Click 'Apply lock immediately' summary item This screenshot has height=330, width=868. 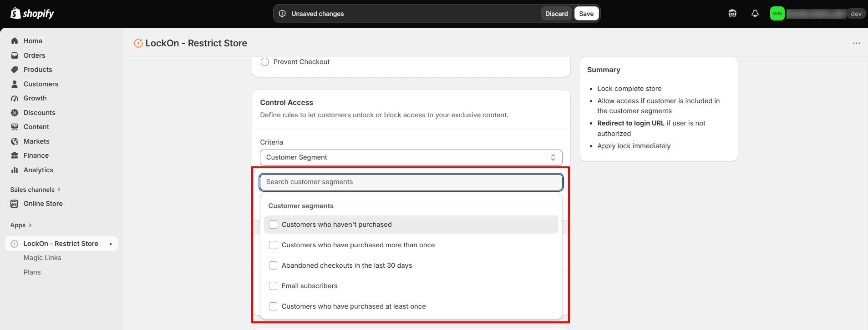coord(634,146)
